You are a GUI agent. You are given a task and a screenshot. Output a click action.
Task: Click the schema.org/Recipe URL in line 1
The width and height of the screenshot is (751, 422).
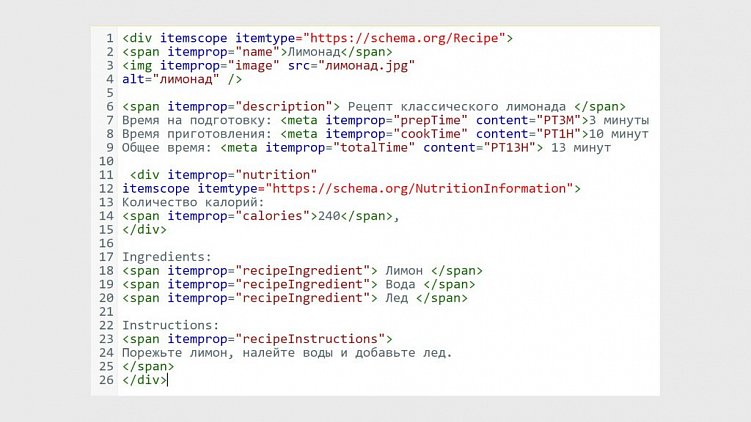(404, 38)
